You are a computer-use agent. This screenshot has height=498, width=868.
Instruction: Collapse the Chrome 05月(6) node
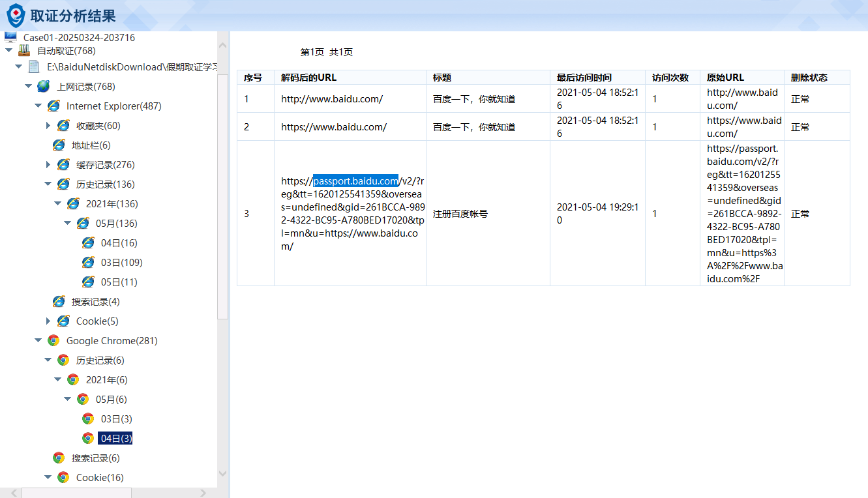[x=67, y=399]
